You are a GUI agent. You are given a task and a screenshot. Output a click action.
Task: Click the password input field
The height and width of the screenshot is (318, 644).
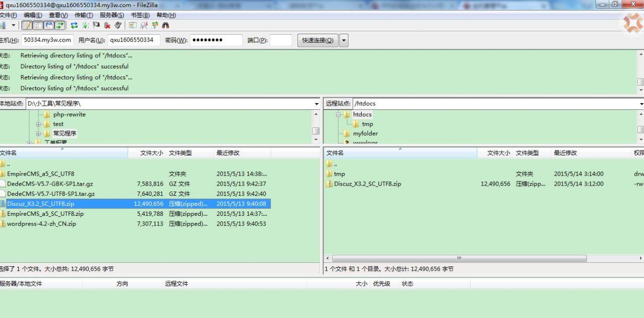click(216, 40)
